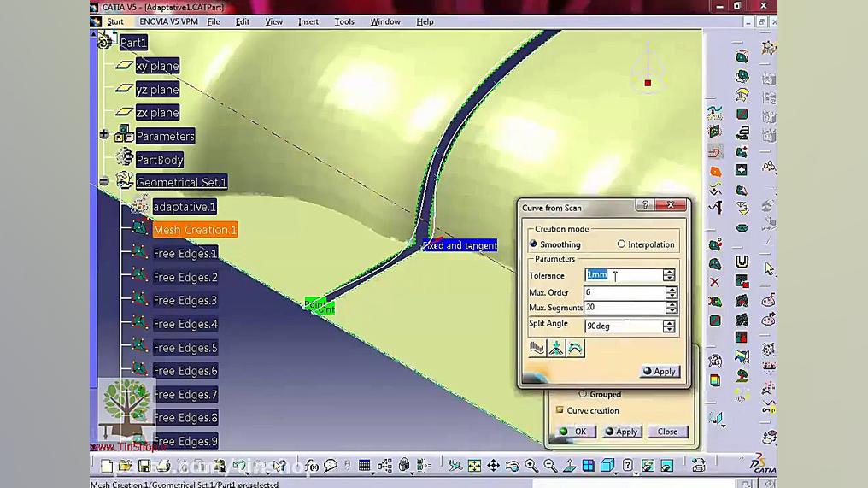
Task: Click the red X remove tool in right toolbar
Action: (715, 283)
